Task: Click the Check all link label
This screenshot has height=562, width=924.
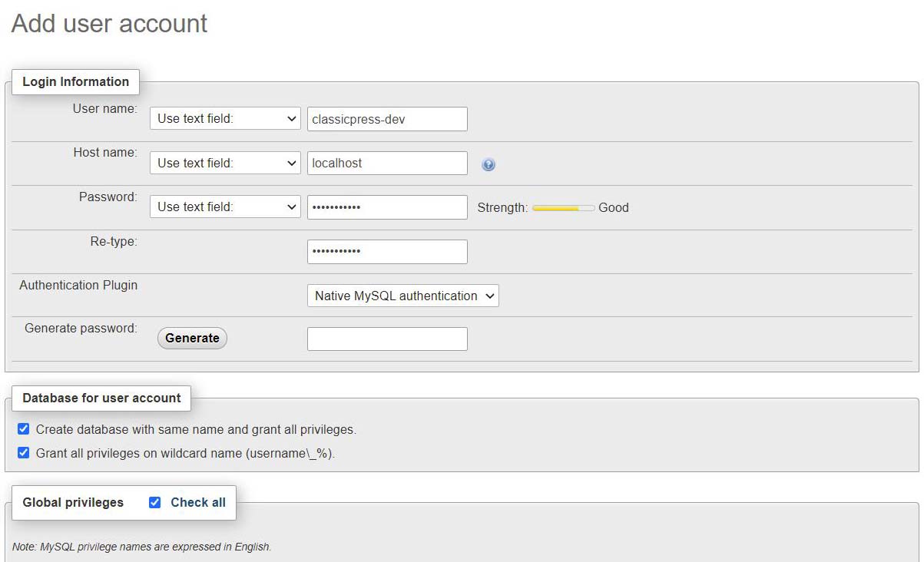Action: coord(198,502)
